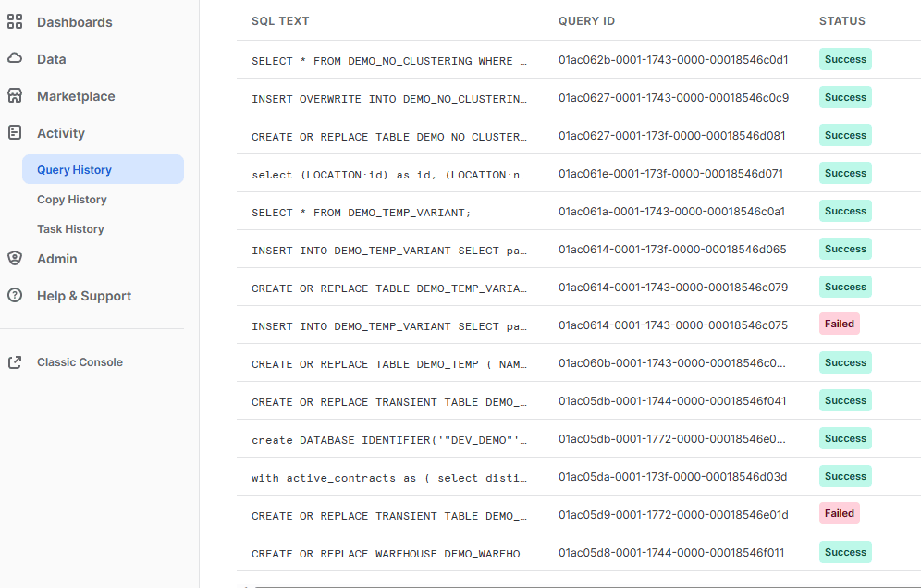The height and width of the screenshot is (588, 921).
Task: Click the Data cloud icon
Action: [15, 59]
